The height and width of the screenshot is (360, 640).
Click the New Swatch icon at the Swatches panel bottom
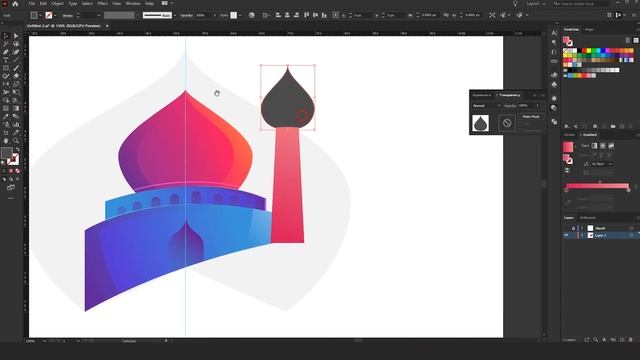coord(622,126)
